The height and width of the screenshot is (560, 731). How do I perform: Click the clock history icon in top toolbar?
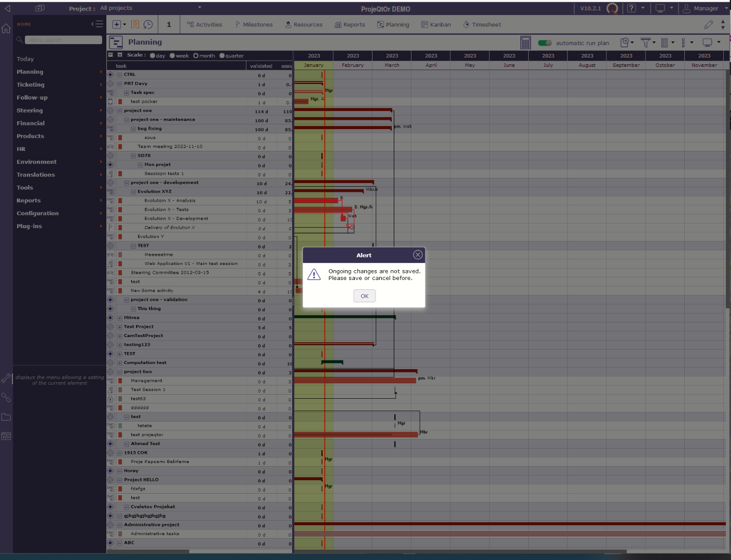click(x=148, y=24)
